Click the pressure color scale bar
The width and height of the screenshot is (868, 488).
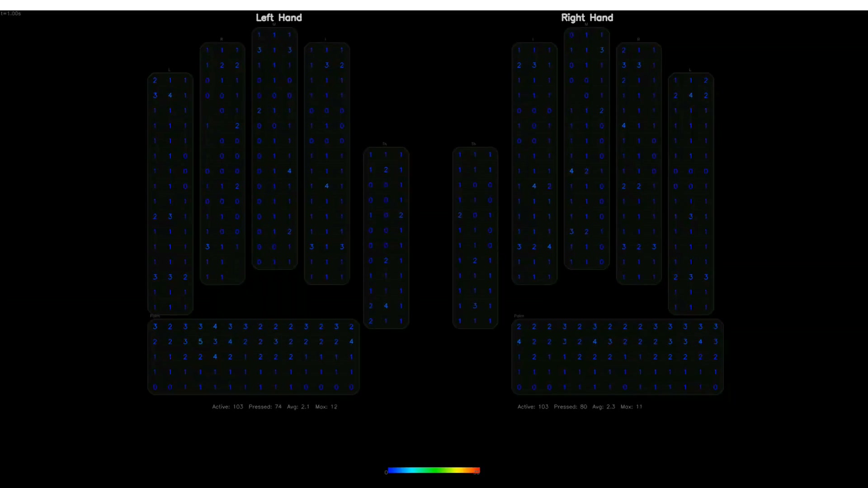click(434, 470)
